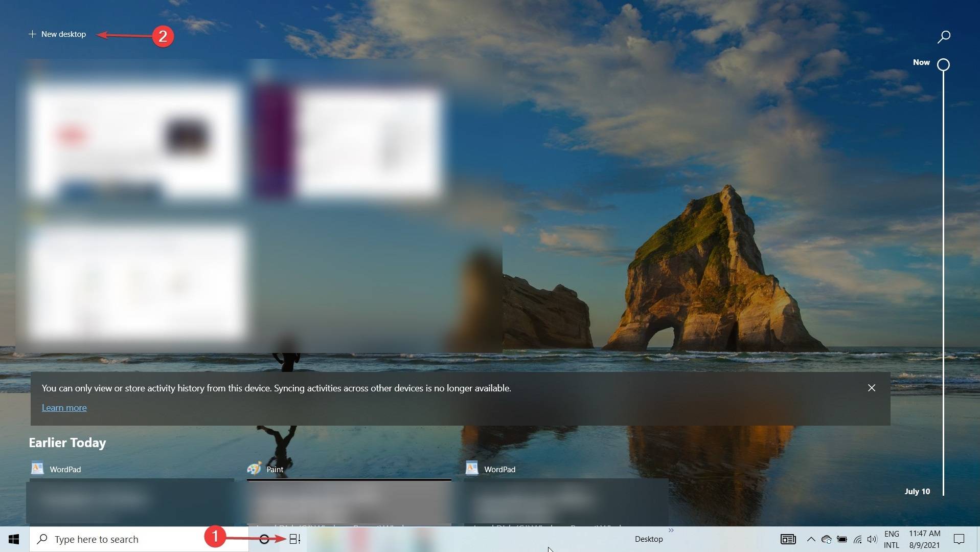Create a New desktop
The height and width of the screenshot is (552, 980).
point(57,34)
